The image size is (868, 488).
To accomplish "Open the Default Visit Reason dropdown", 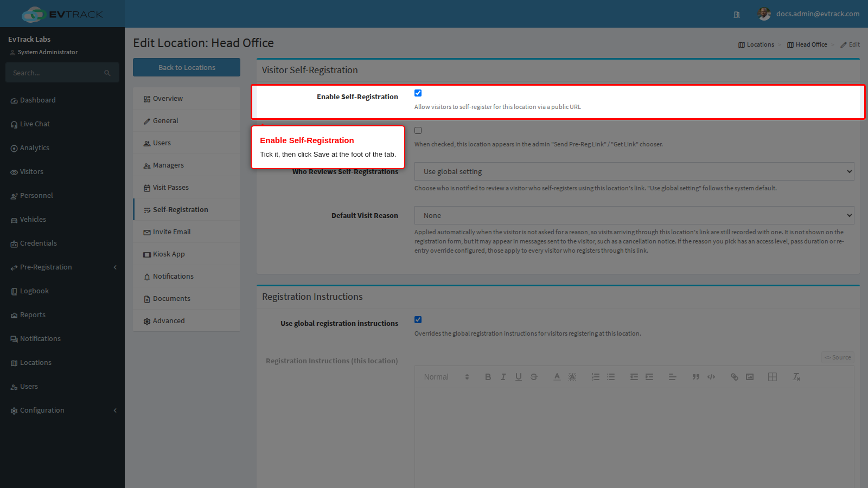I will click(x=634, y=215).
